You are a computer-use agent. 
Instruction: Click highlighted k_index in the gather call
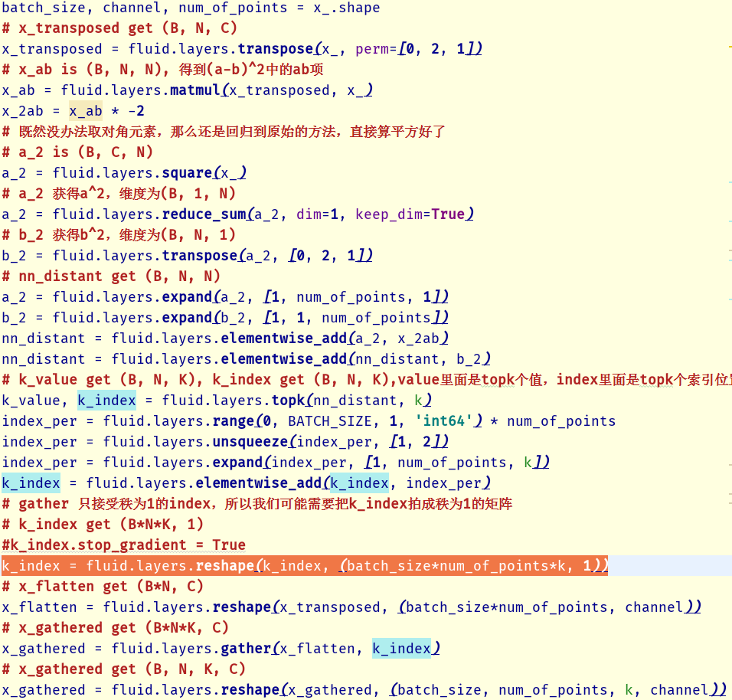(401, 649)
